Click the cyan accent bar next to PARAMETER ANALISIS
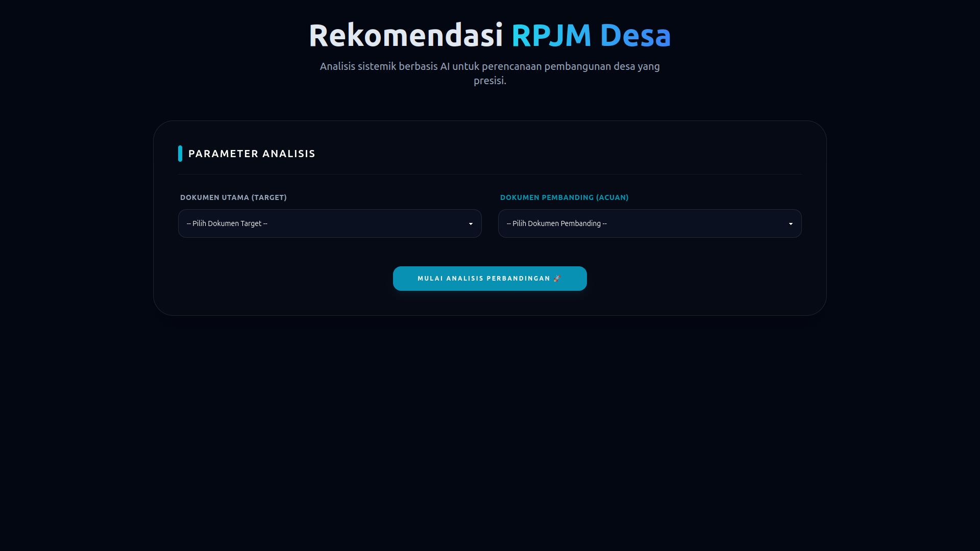This screenshot has width=980, height=551. click(x=181, y=153)
